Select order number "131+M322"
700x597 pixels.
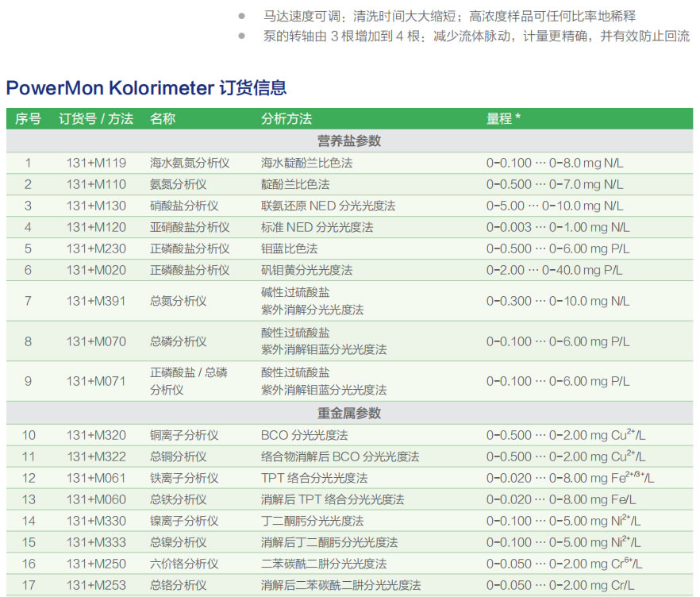pyautogui.click(x=96, y=456)
